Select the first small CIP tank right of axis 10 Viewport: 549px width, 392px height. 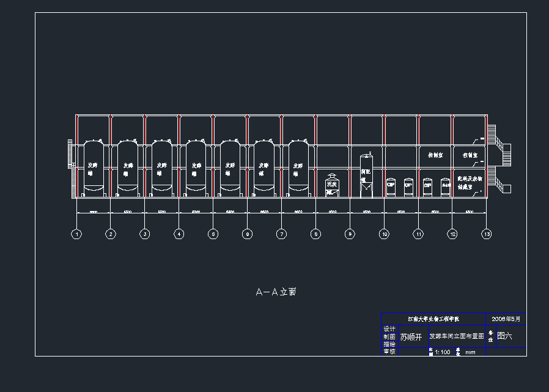pos(391,186)
